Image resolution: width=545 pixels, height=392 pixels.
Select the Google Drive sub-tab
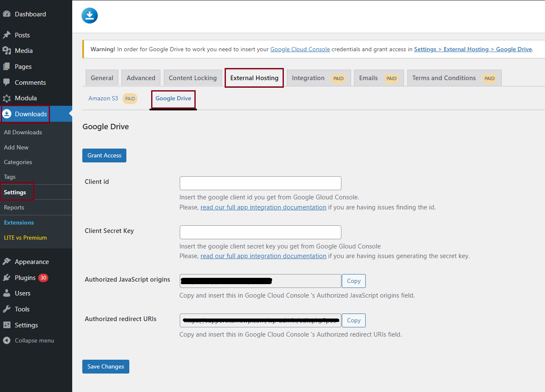coord(173,99)
